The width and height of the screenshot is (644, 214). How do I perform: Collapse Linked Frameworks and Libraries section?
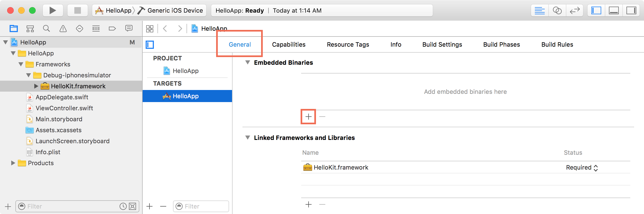click(x=248, y=138)
